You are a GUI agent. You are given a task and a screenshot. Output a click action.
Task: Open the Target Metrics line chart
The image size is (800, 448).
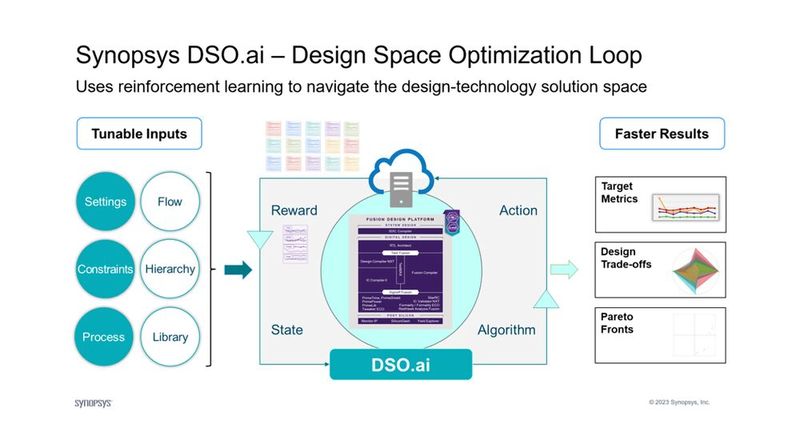(x=686, y=207)
